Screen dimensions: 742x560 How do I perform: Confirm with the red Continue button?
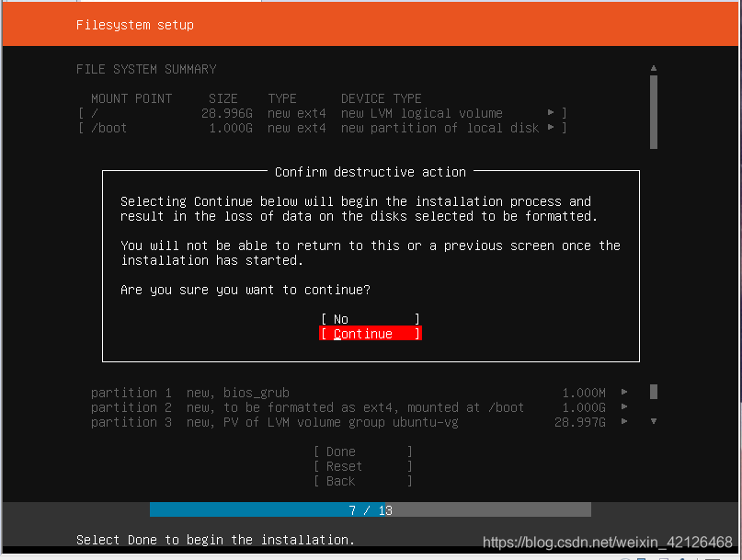[370, 334]
